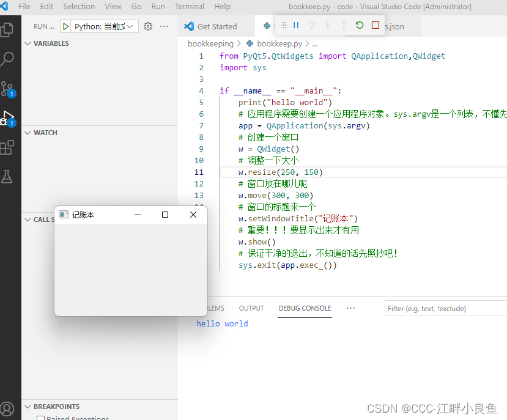The width and height of the screenshot is (507, 420).
Task: Click line number 7 gutter
Action: [x=201, y=126]
